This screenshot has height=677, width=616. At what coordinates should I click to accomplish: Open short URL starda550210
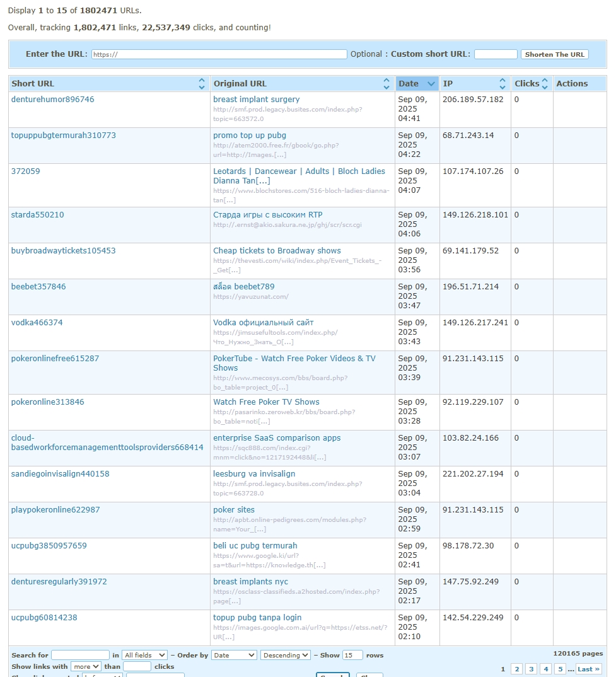(x=38, y=214)
